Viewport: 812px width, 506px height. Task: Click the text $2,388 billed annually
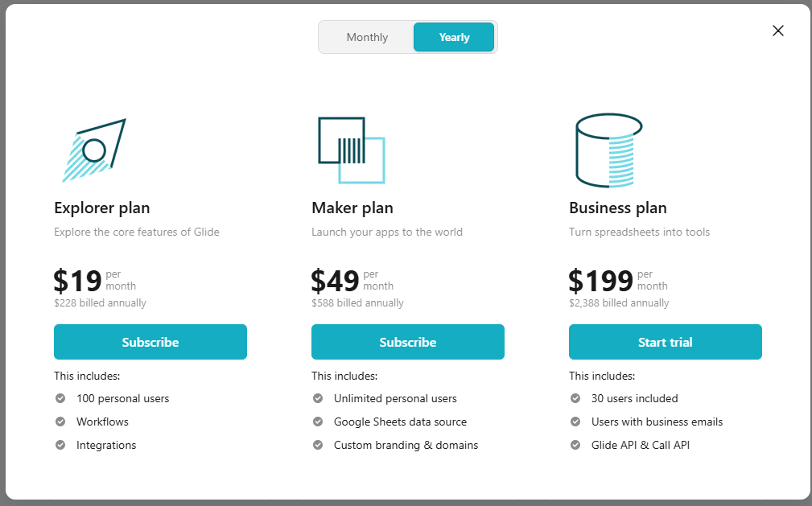[x=618, y=302]
